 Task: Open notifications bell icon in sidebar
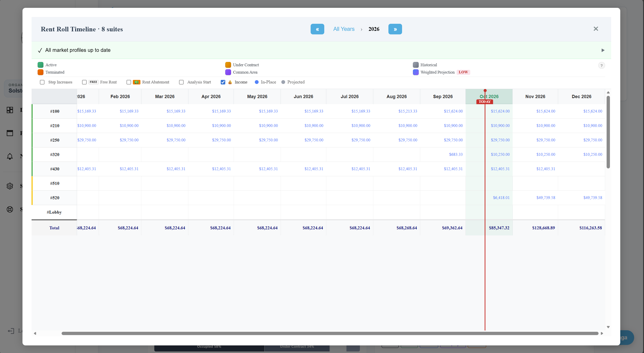[10, 156]
